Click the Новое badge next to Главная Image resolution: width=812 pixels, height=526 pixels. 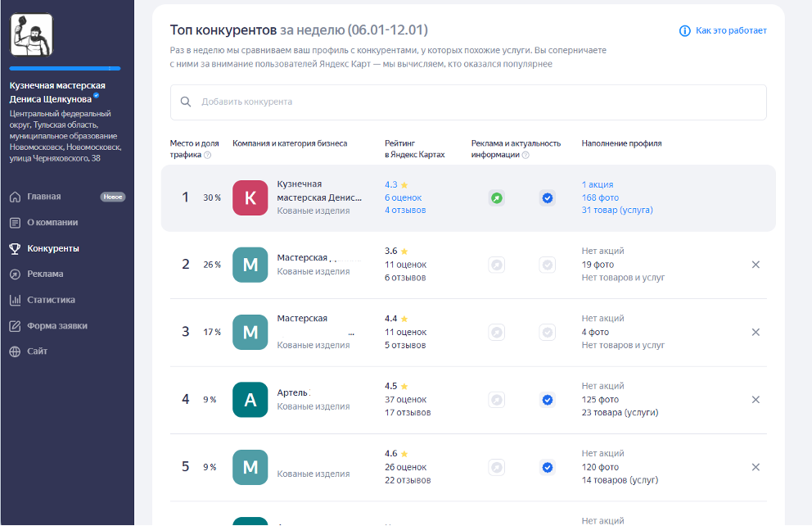(x=112, y=197)
